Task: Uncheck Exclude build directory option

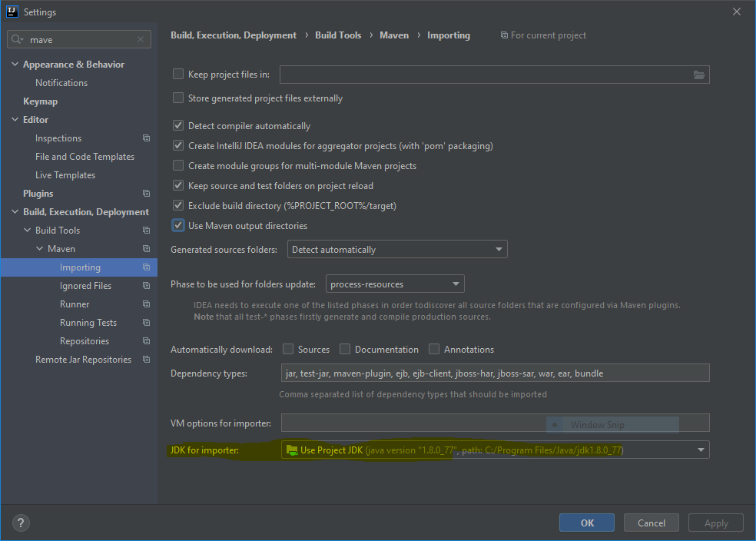Action: [178, 205]
